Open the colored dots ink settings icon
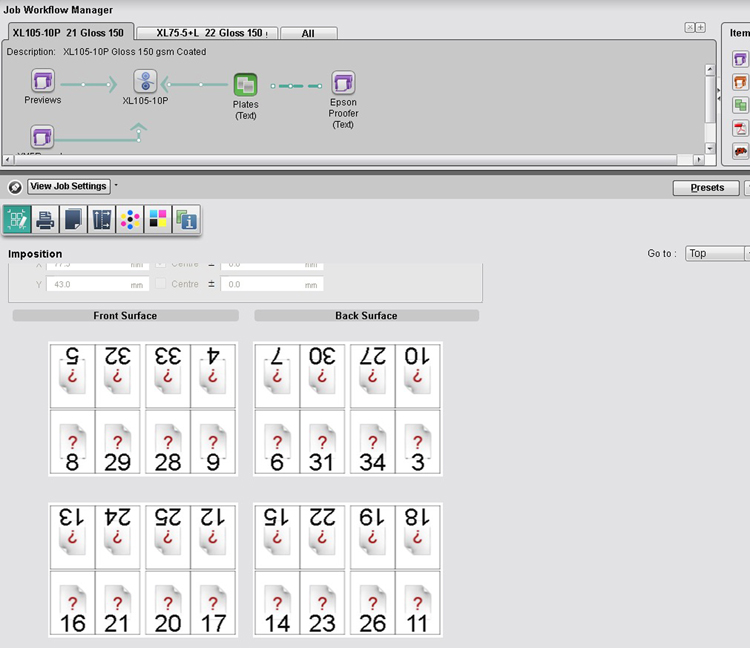The width and height of the screenshot is (750, 648). coord(130,220)
